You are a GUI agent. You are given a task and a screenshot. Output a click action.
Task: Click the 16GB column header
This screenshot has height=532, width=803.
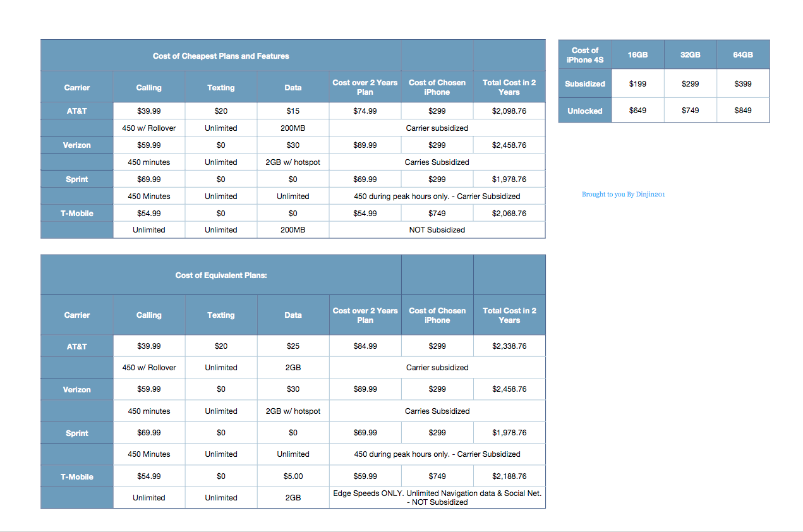(x=638, y=55)
